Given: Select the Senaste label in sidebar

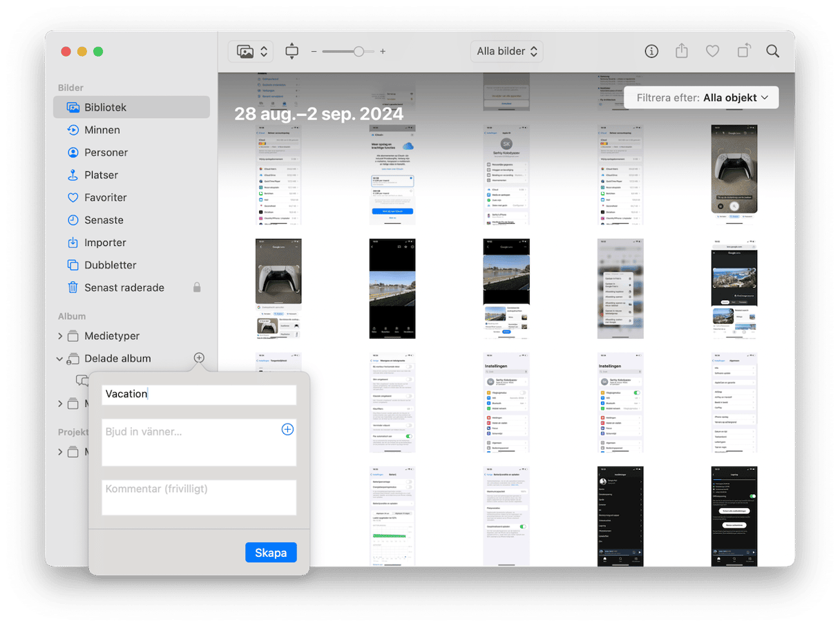Looking at the screenshot, I should pos(104,220).
